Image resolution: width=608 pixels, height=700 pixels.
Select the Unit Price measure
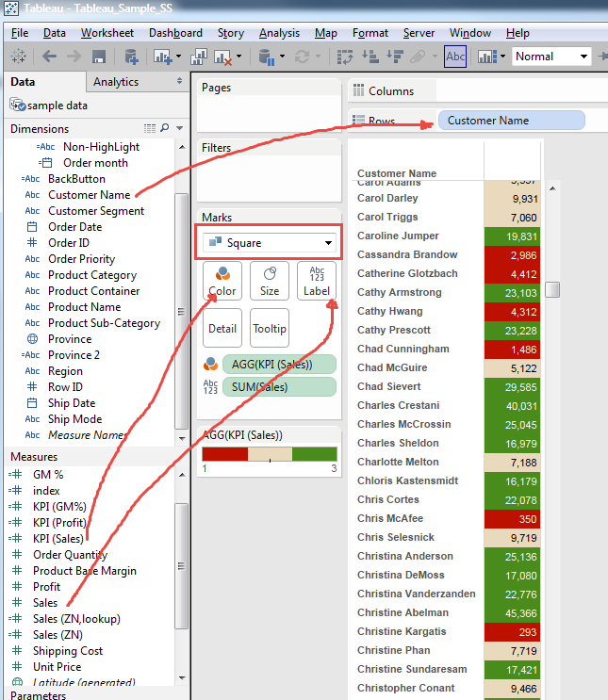tap(58, 667)
